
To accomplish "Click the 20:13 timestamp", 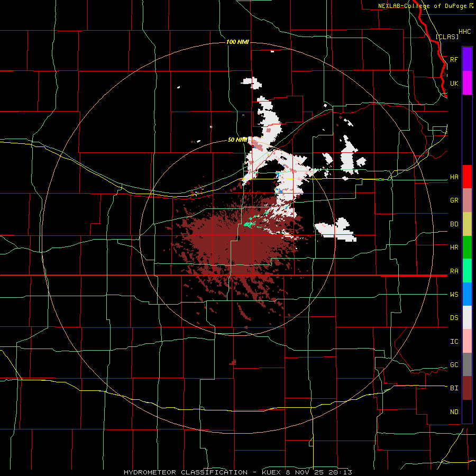I will tap(340, 472).
